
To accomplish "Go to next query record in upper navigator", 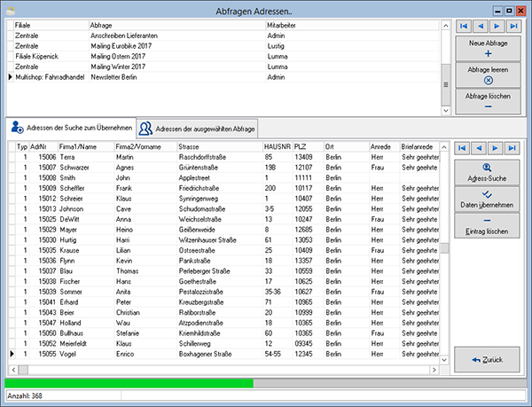I will (x=497, y=26).
